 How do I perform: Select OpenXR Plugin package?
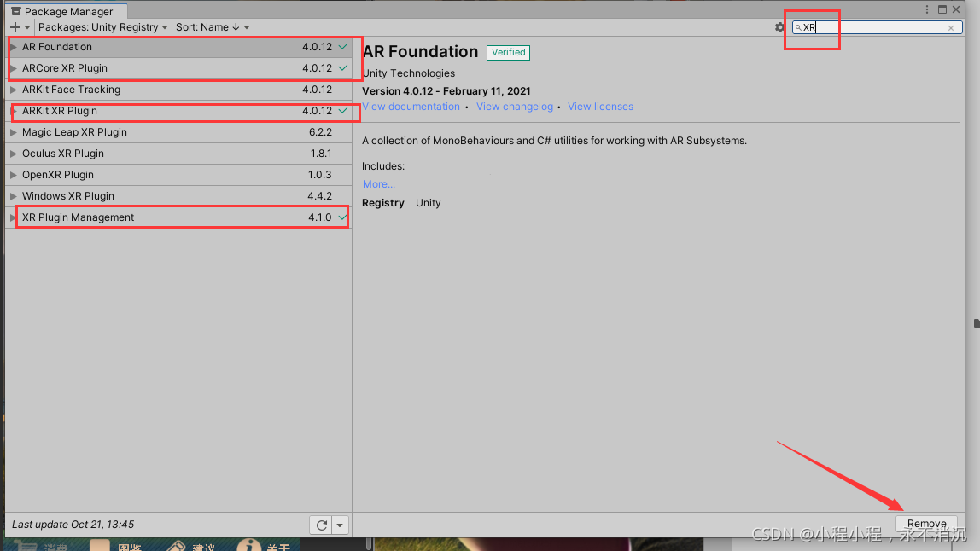click(x=178, y=174)
